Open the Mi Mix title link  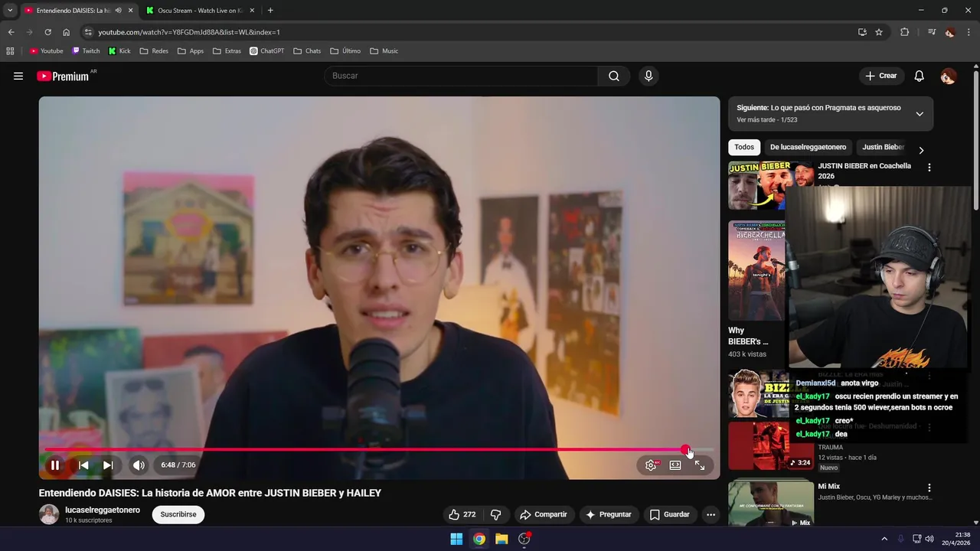[828, 486]
